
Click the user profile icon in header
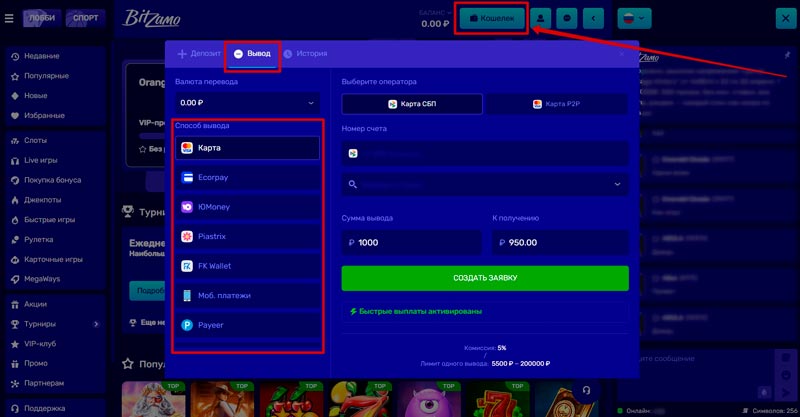click(x=541, y=18)
